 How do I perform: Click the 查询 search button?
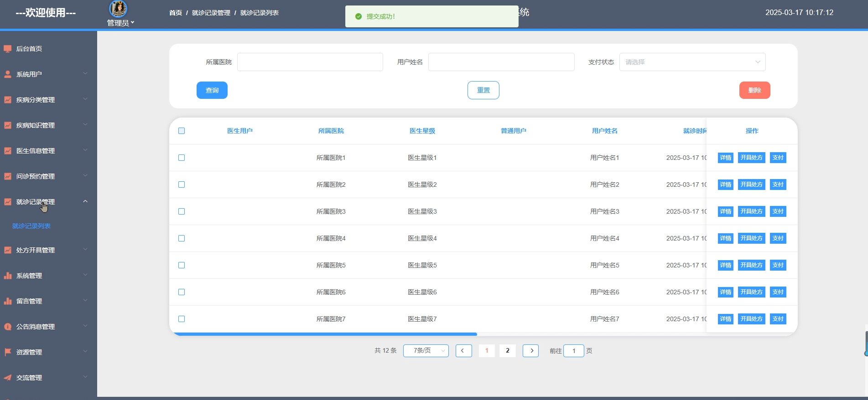(x=212, y=90)
